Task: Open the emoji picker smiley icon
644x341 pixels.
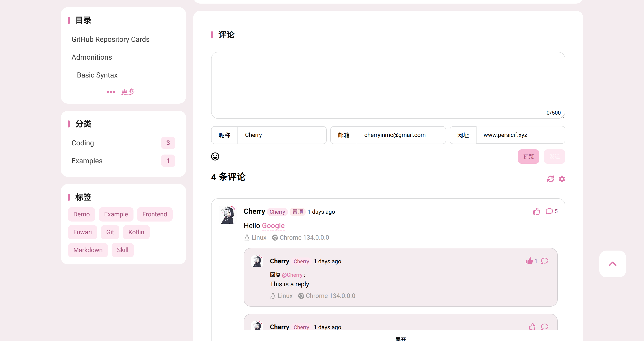Action: pyautogui.click(x=215, y=157)
